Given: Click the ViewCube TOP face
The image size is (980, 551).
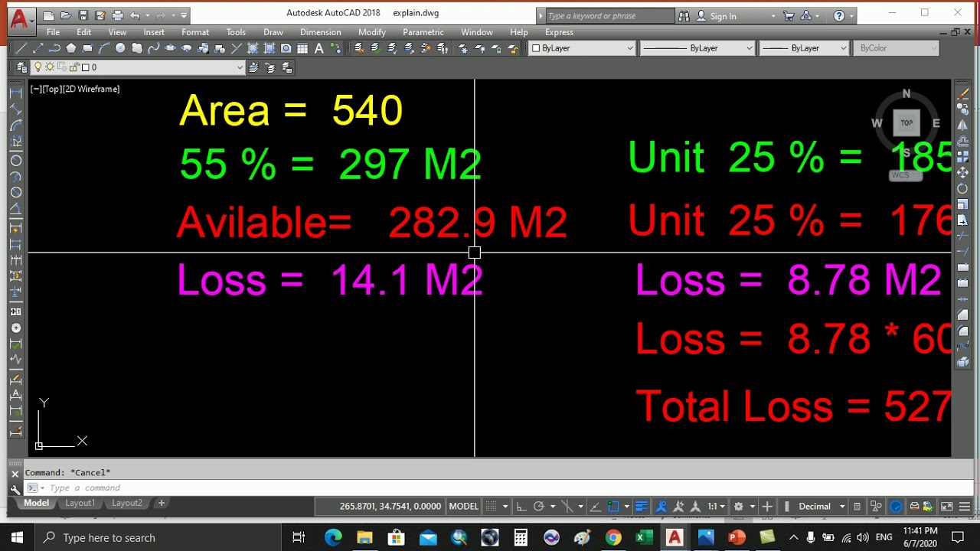Looking at the screenshot, I should (906, 122).
